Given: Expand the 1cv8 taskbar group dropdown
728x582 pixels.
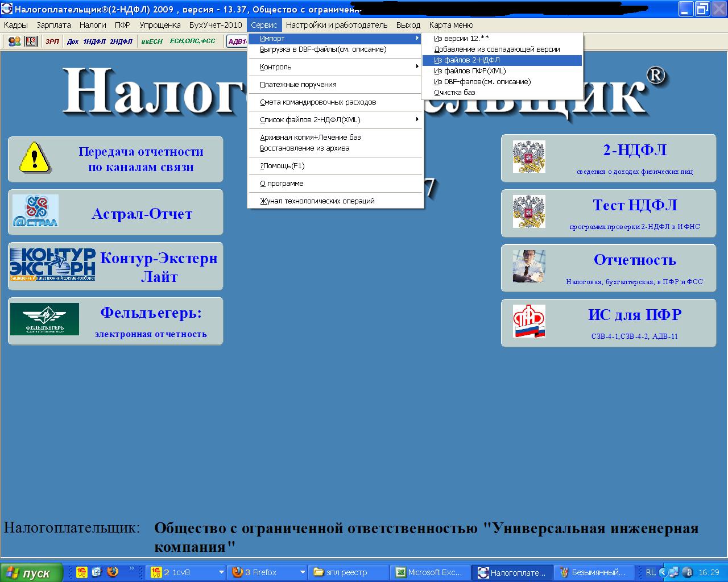Looking at the screenshot, I should 221,572.
